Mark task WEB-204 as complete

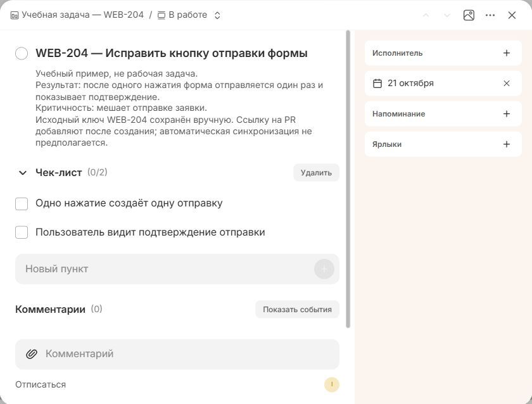[22, 53]
